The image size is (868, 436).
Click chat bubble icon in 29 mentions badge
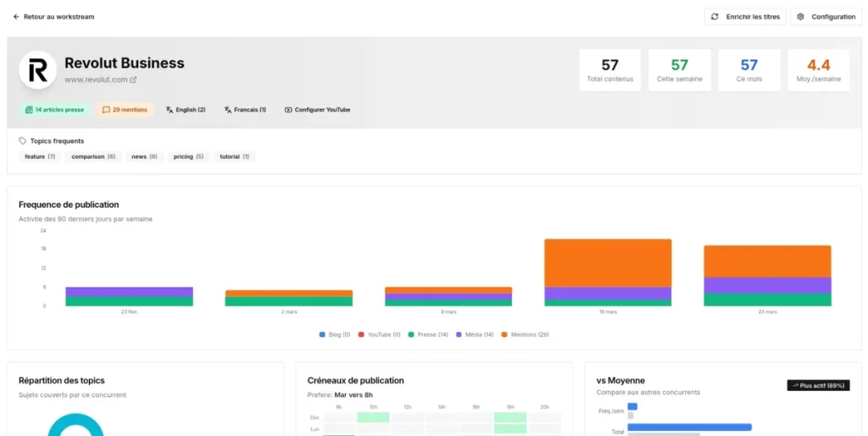(x=106, y=109)
